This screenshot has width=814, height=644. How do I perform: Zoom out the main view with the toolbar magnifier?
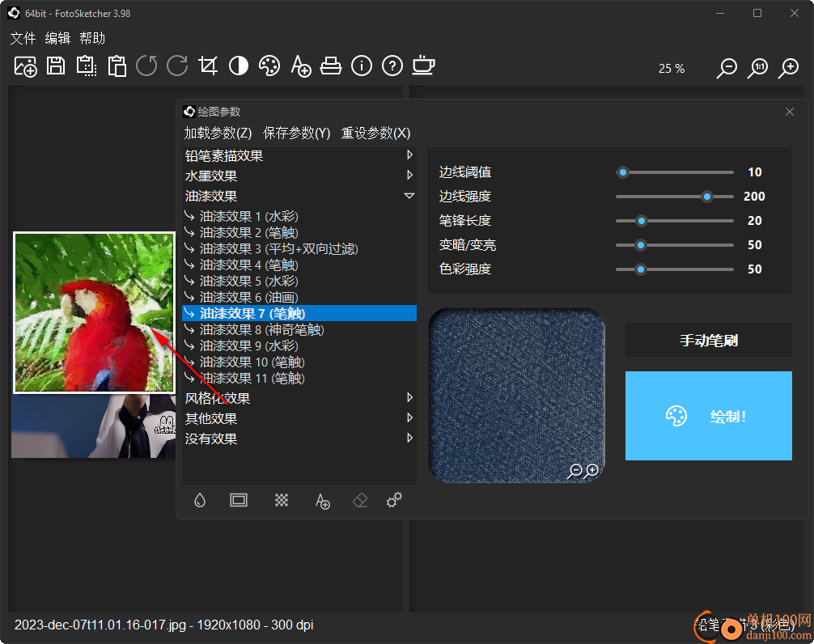727,68
